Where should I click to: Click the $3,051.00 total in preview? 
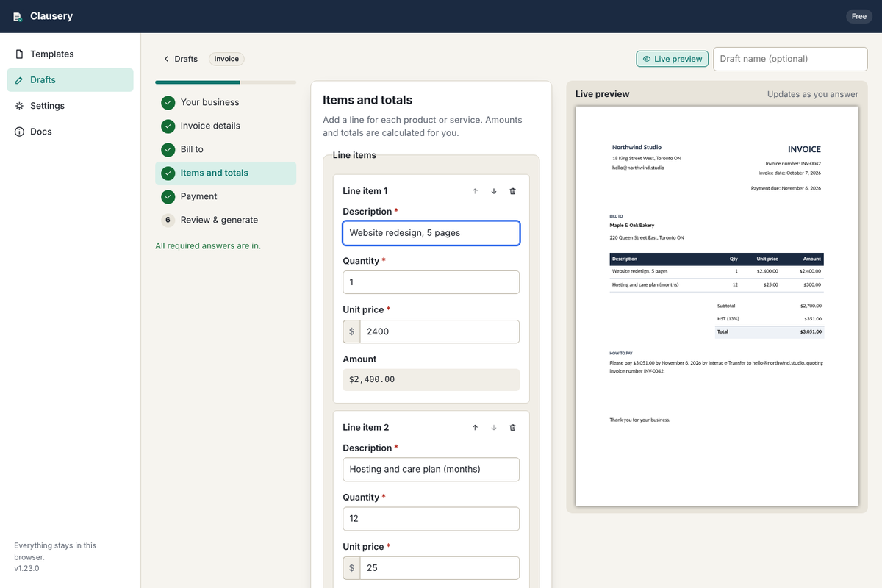811,332
